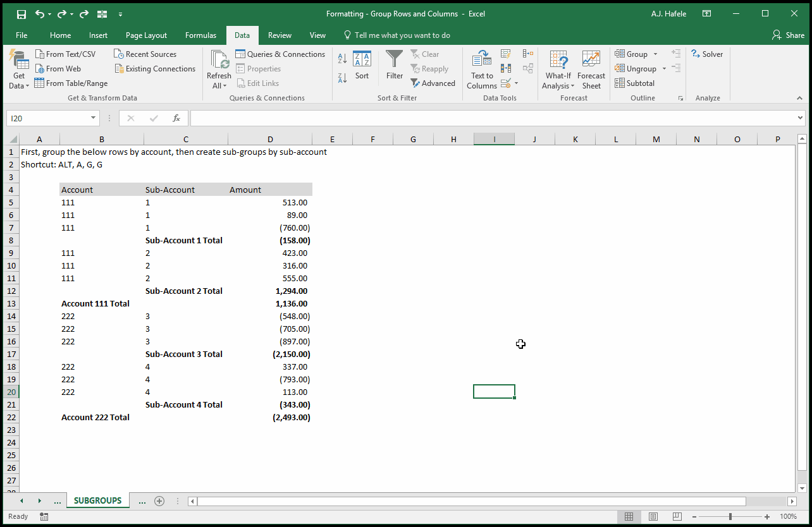Image resolution: width=812 pixels, height=527 pixels.
Task: Insert Subtotal
Action: click(634, 83)
